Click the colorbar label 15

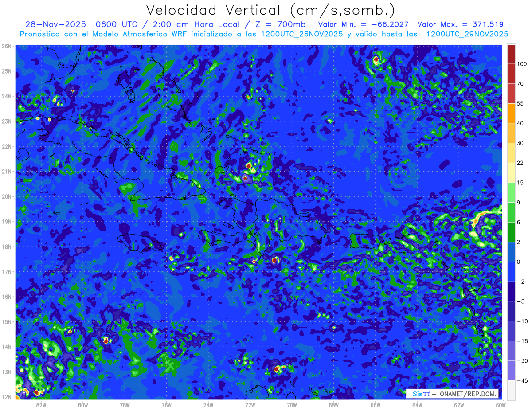coord(521,183)
